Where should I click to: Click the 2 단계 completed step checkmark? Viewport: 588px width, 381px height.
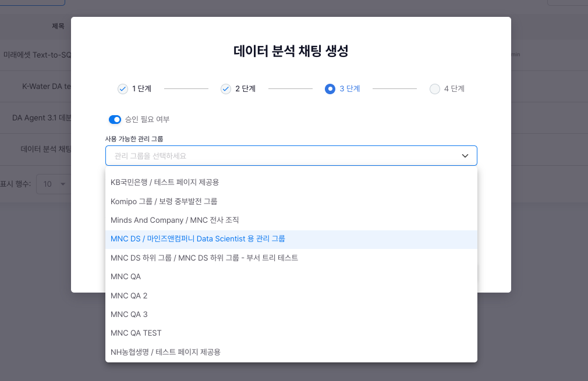[226, 89]
